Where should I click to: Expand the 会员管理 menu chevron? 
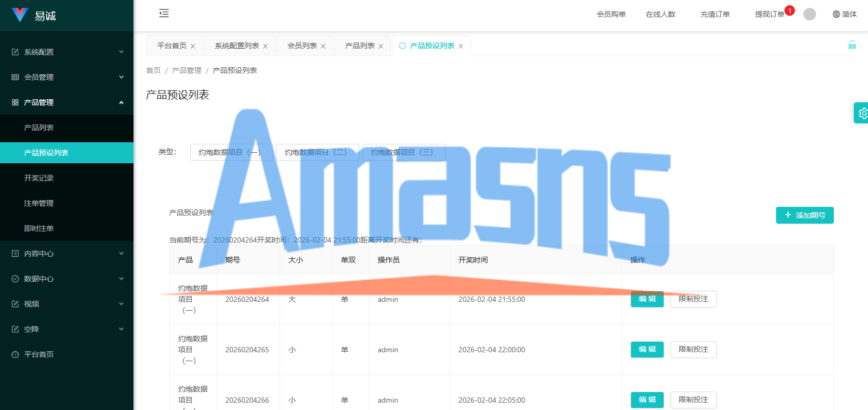tap(121, 77)
